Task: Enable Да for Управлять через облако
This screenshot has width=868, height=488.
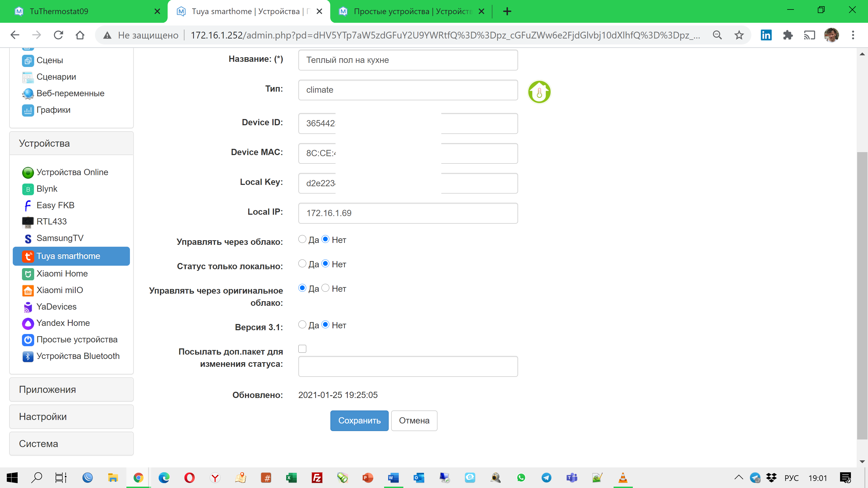Action: [302, 239]
